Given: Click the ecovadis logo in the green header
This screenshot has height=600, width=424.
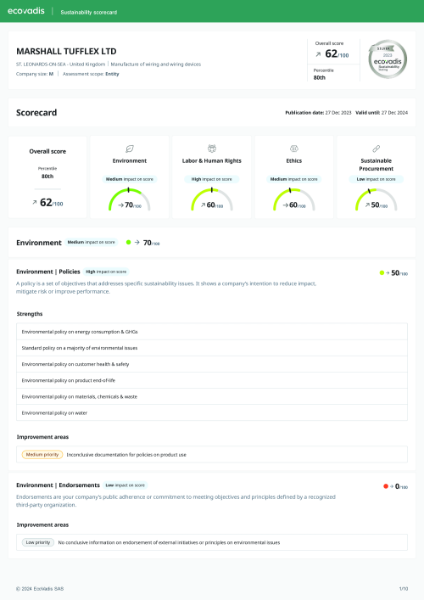Looking at the screenshot, I should (x=26, y=11).
